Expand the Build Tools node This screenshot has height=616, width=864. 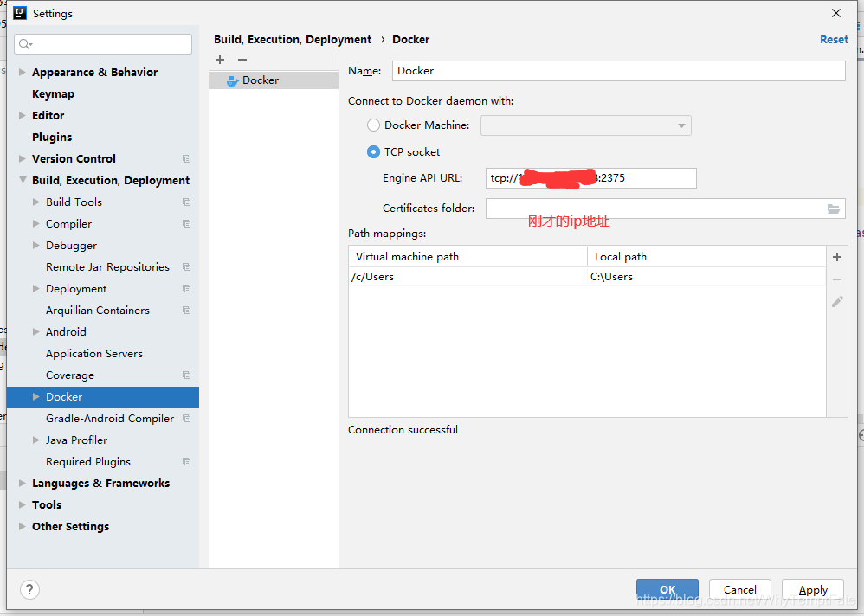[x=35, y=202]
